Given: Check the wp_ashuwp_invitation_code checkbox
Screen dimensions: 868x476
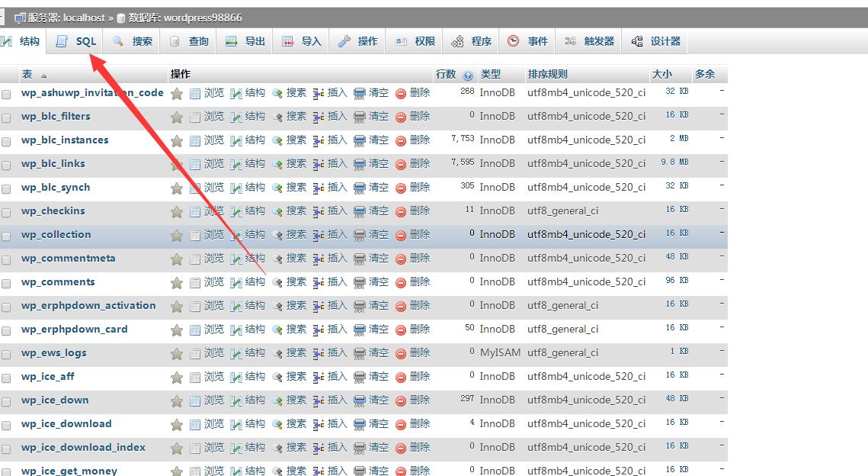Looking at the screenshot, I should pyautogui.click(x=7, y=95).
